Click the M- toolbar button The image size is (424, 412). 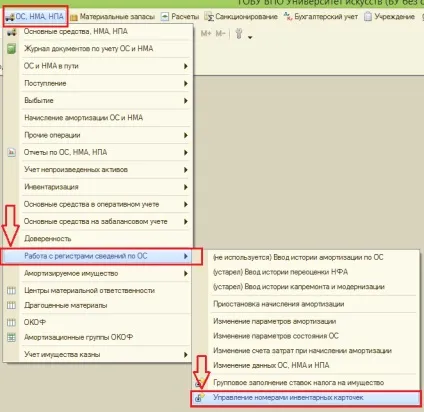221,34
